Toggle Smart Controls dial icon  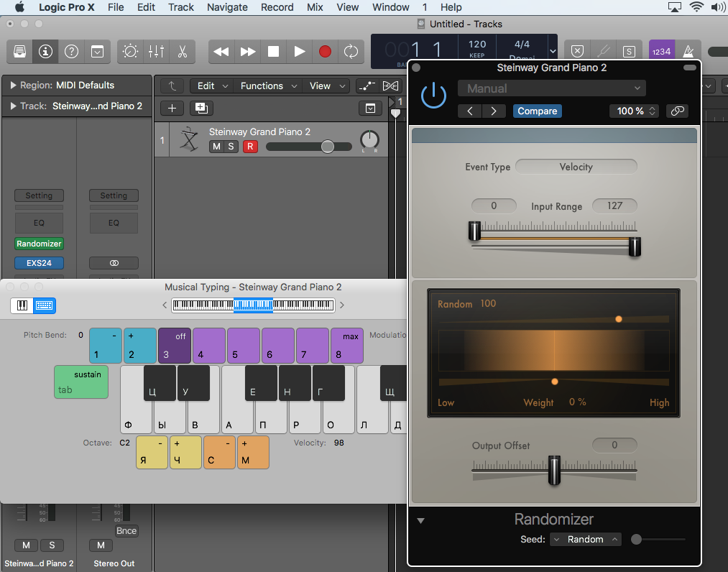[x=131, y=51]
